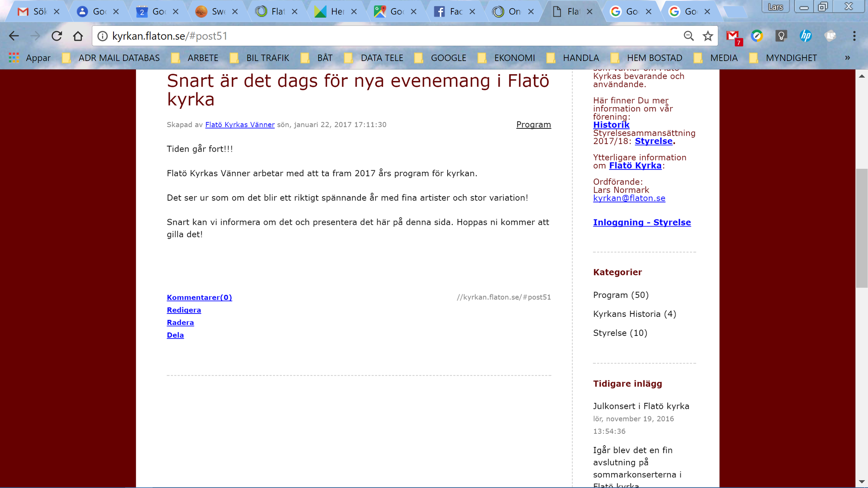Open the MEDIA bookmark folder

716,58
